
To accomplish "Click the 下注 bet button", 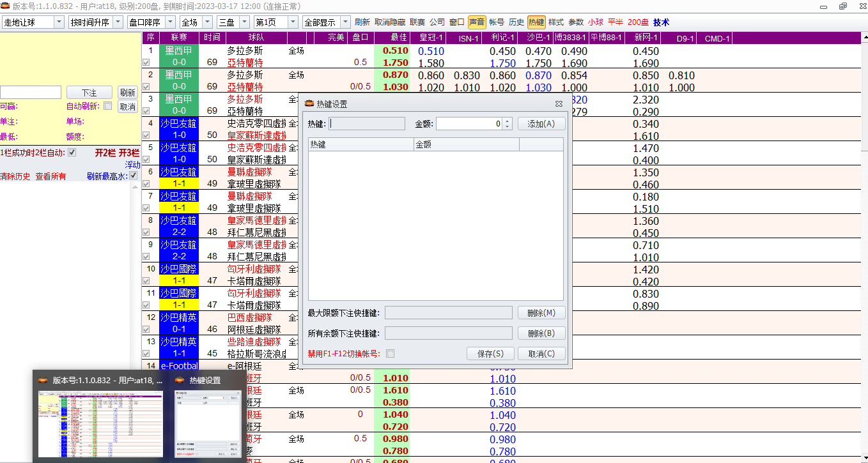I will (x=89, y=93).
